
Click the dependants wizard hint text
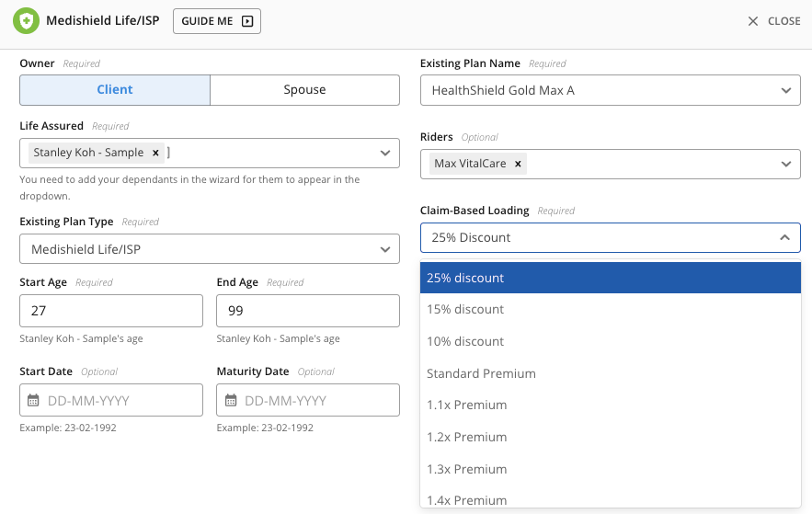point(189,188)
